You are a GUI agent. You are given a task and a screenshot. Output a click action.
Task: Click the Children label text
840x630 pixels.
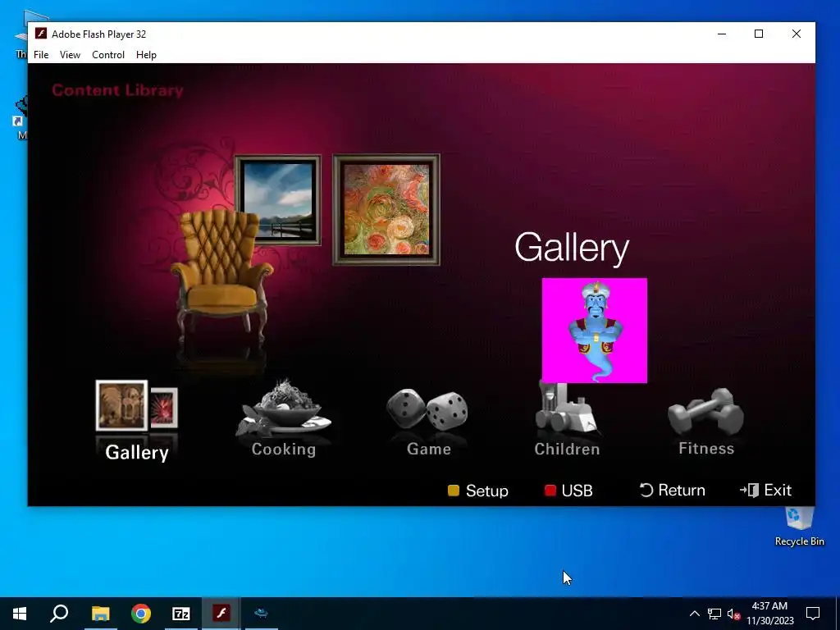click(567, 449)
